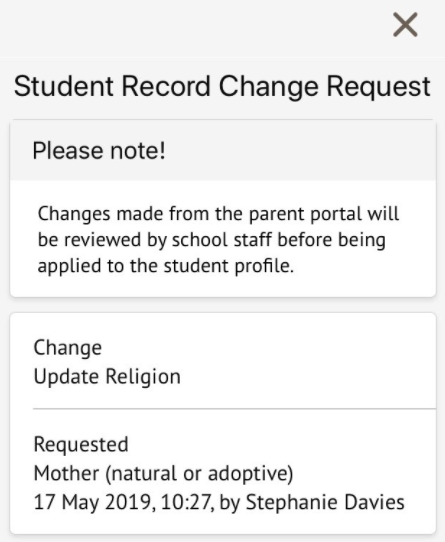Click the Student Record Change Request heading
This screenshot has width=445, height=542.
point(222,86)
